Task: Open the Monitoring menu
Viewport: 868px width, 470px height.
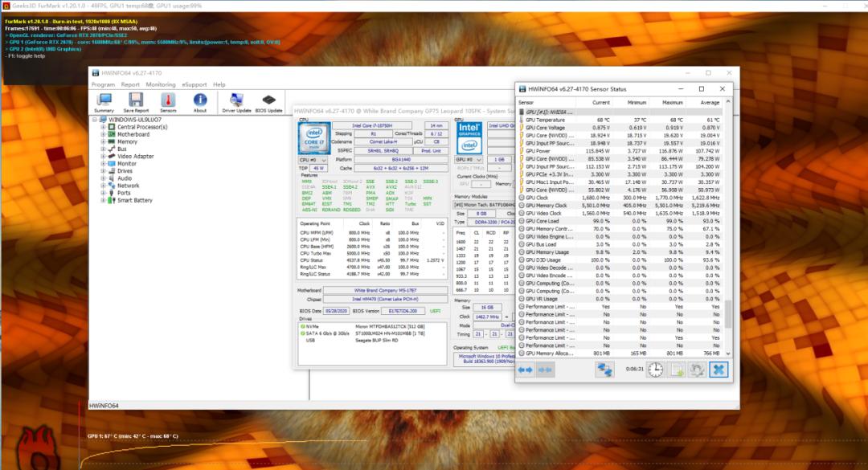Action: [161, 84]
